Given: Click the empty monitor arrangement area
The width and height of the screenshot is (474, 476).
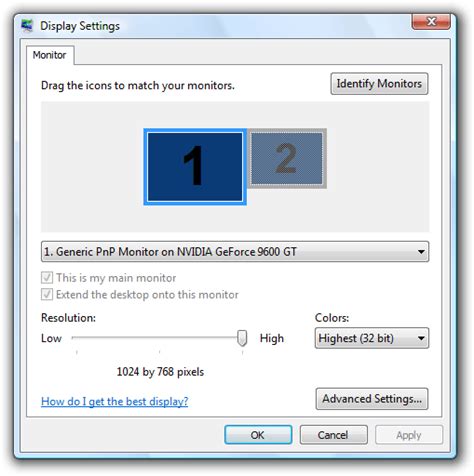Looking at the screenshot, I should point(377,167).
